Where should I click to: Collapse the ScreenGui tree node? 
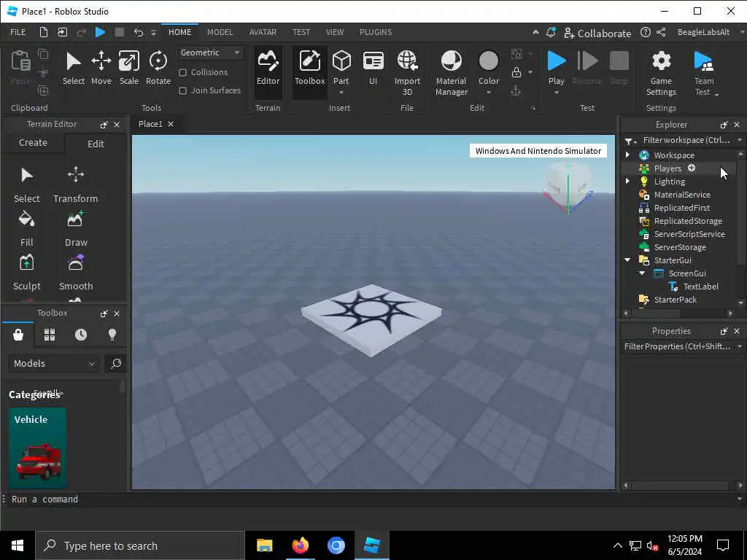coord(642,273)
